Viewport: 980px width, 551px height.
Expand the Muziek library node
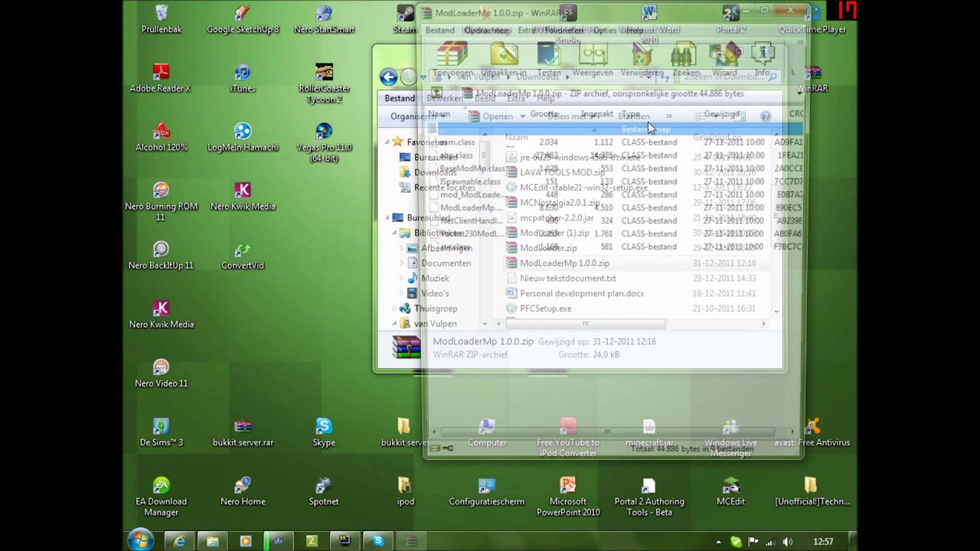[x=402, y=279]
